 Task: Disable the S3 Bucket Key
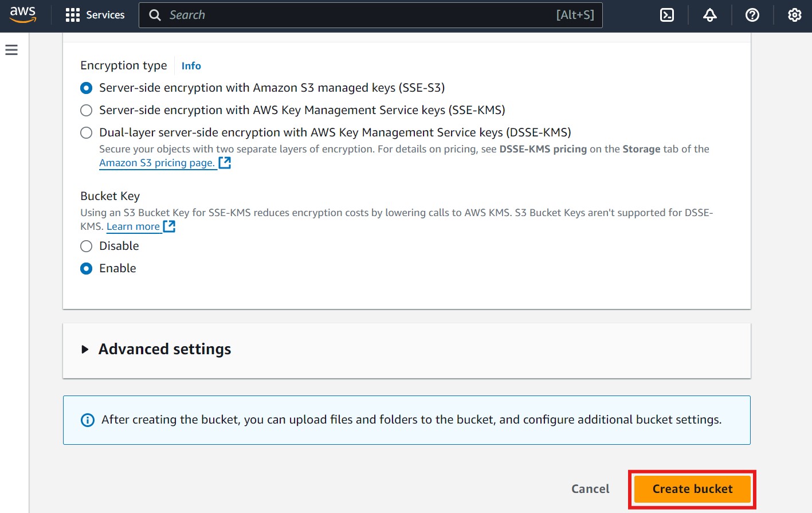86,246
